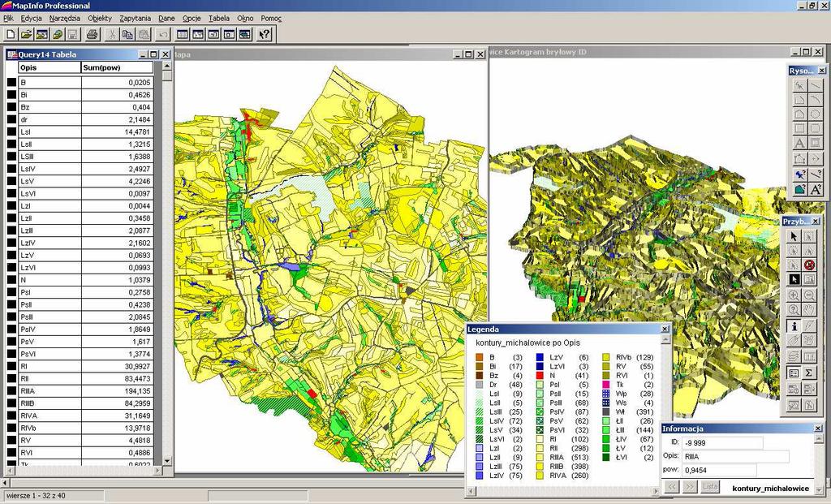The width and height of the screenshot is (831, 504).
Task: Toggle selection box for row PsVI
Action: (11, 354)
